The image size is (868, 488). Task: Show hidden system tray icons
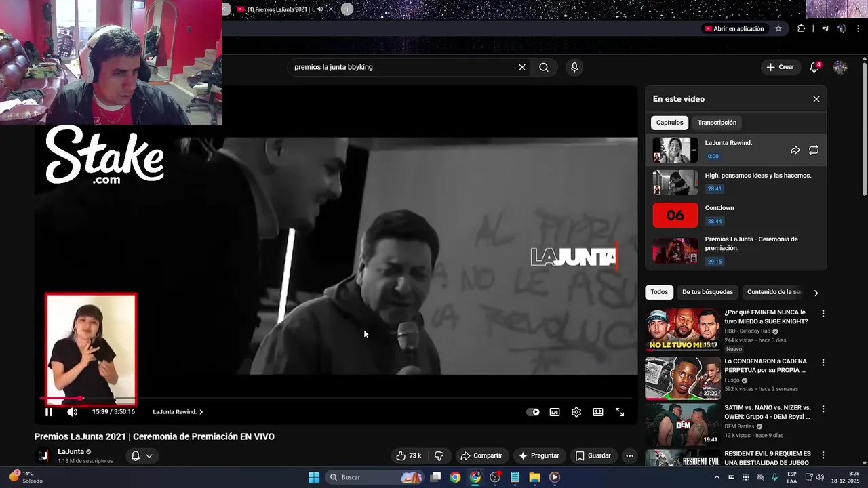point(717,477)
